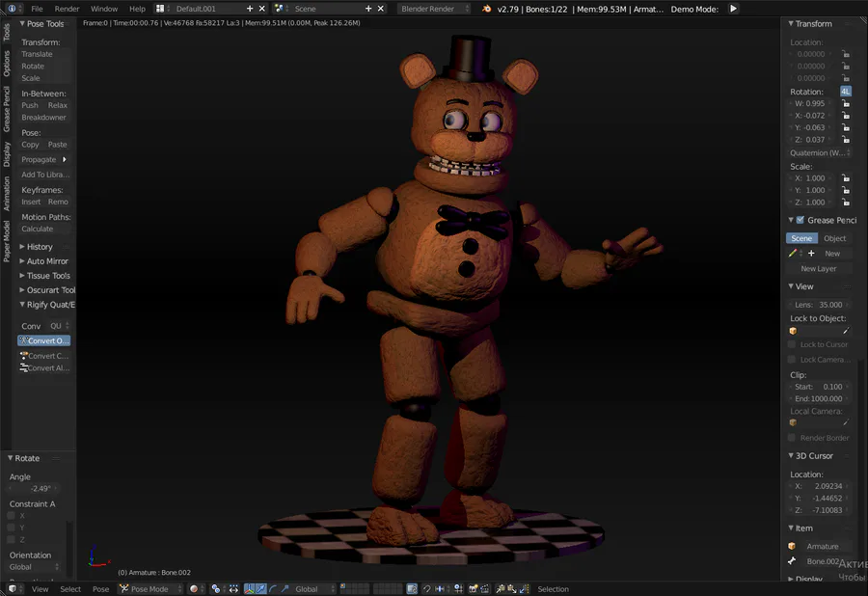The height and width of the screenshot is (596, 868).
Task: Open the Help menu
Action: [x=137, y=9]
